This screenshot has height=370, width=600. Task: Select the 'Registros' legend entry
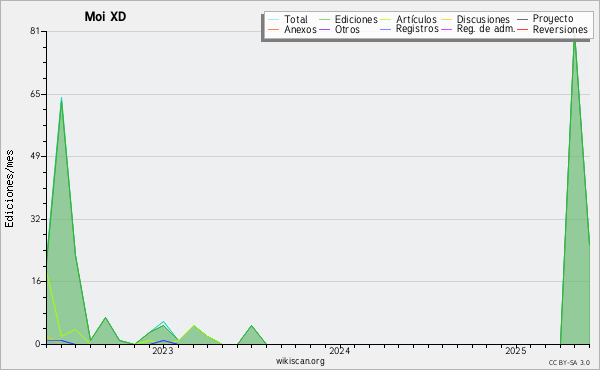[x=417, y=29]
